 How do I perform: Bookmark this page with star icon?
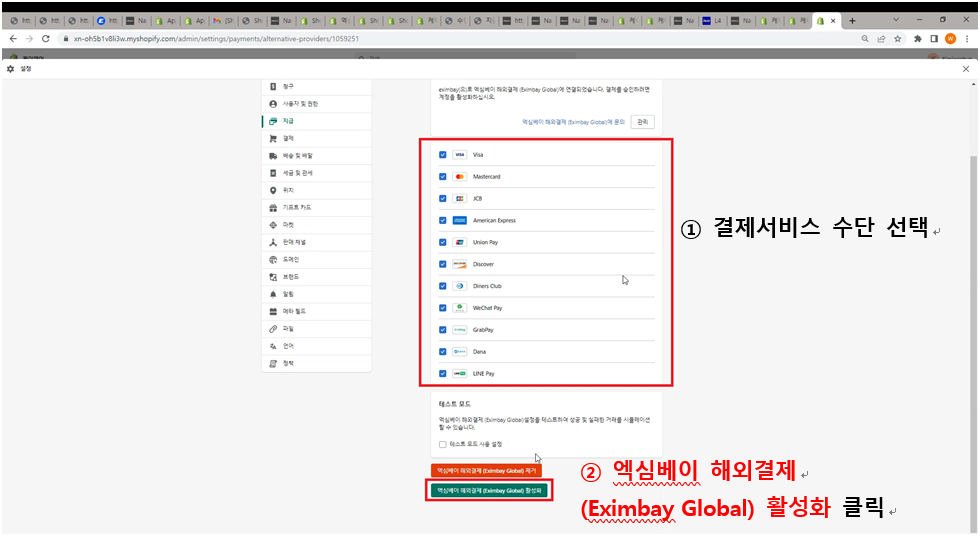[x=898, y=39]
